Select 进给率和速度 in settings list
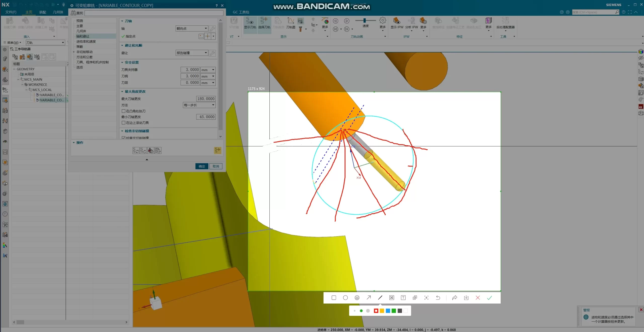 [86, 42]
